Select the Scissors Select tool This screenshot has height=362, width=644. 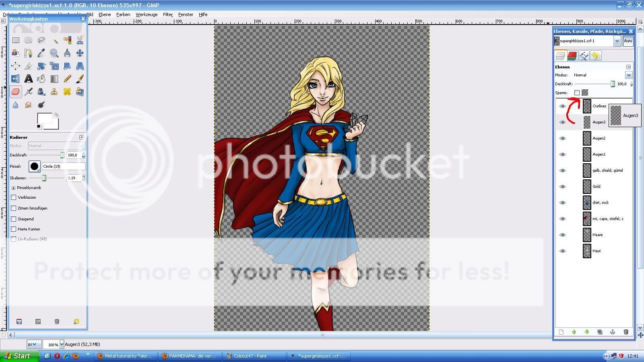click(80, 40)
